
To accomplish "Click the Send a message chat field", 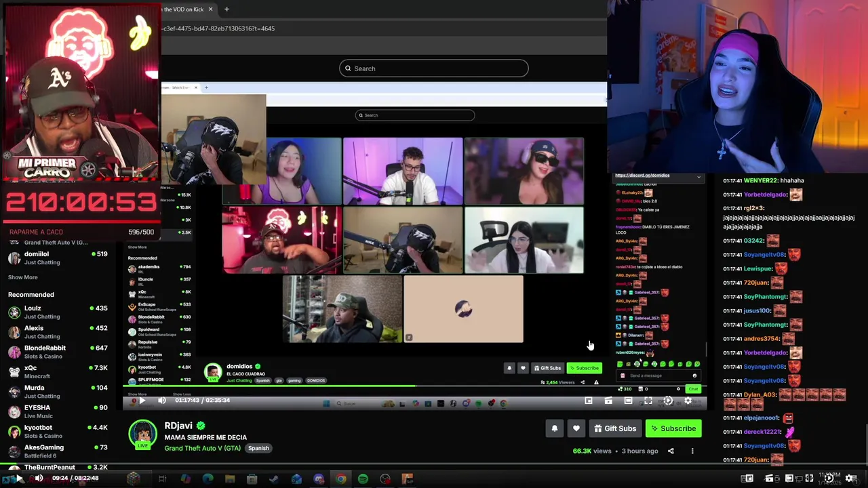I will point(659,375).
